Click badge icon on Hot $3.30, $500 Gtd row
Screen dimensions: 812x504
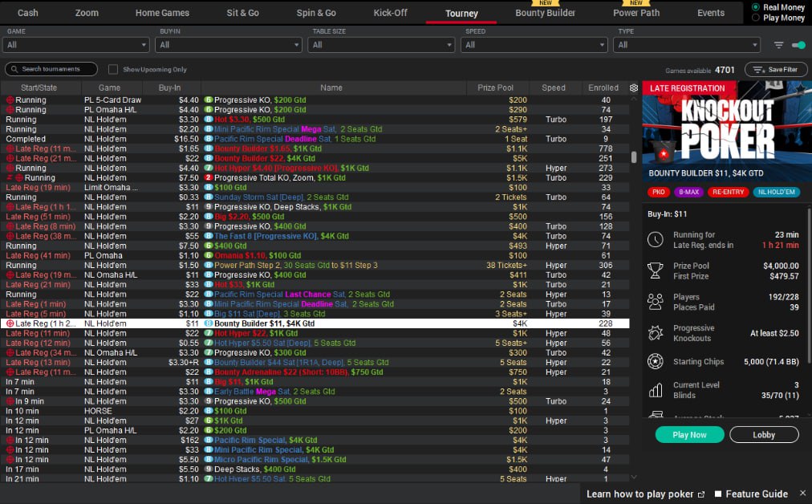click(208, 119)
